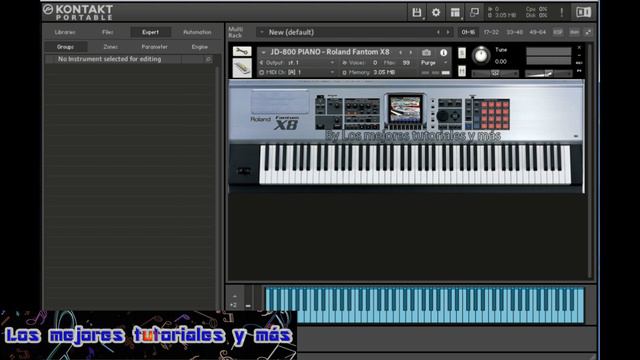Select previous instrument preset arrow

tap(400, 53)
